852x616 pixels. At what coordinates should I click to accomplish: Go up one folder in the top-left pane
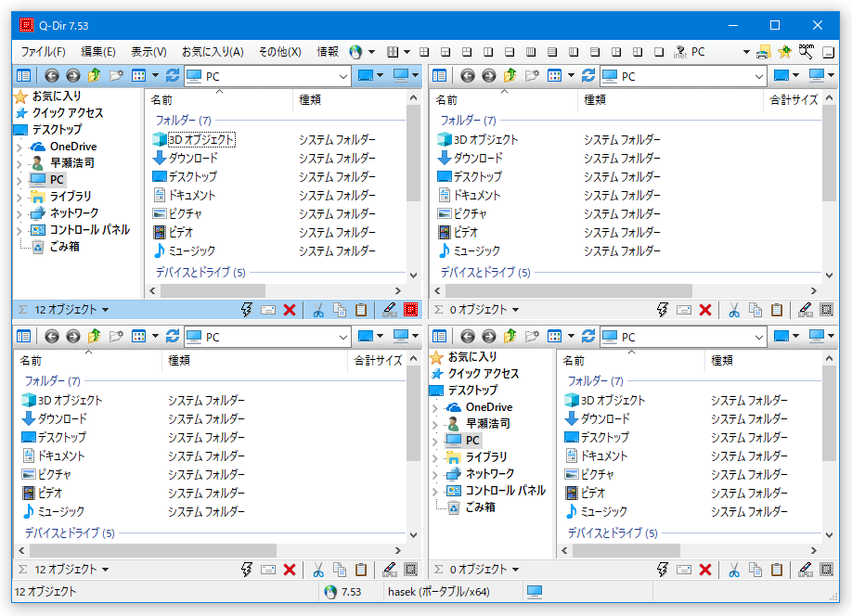point(95,75)
